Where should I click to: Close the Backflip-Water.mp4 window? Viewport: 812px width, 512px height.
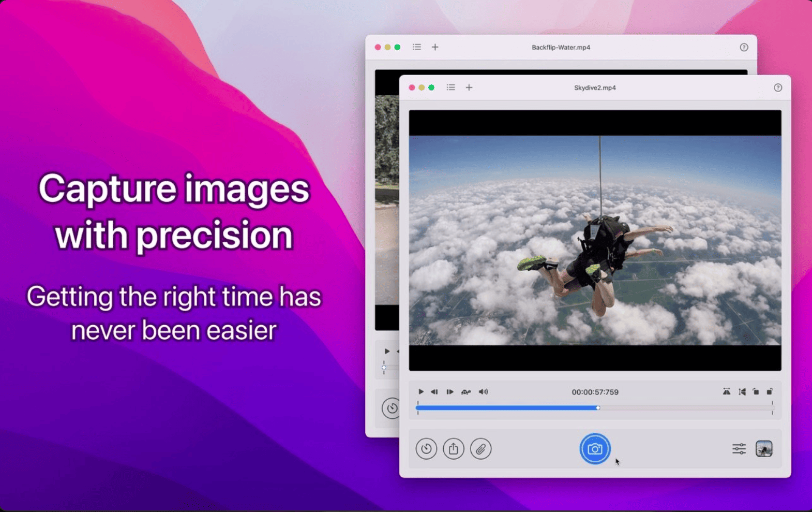(x=378, y=47)
